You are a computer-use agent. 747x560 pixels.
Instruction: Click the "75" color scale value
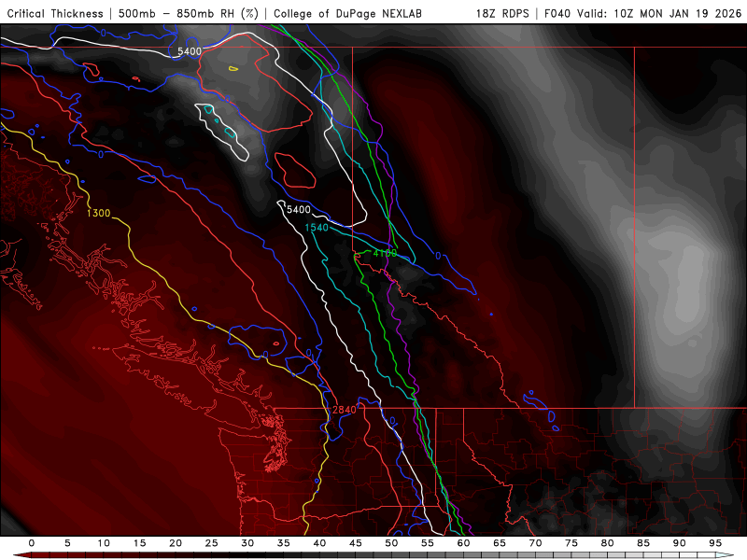coord(571,543)
